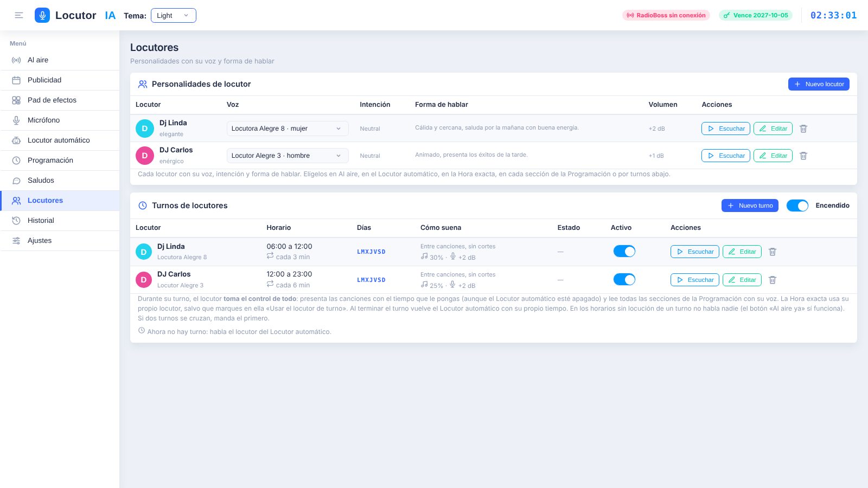Turn off the Encendido shifts master switch
This screenshot has height=488, width=868.
click(797, 206)
